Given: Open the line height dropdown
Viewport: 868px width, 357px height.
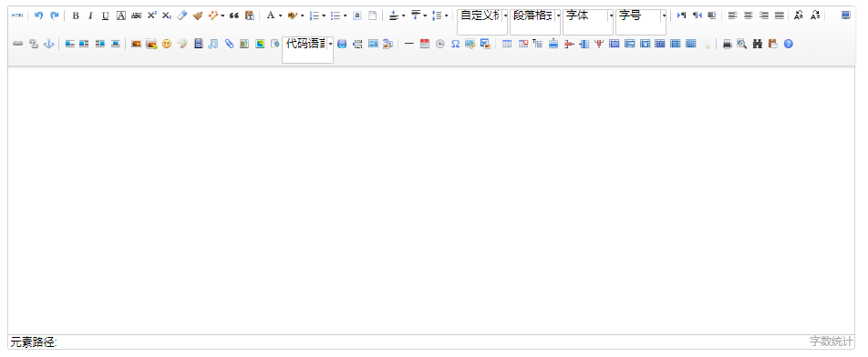Looking at the screenshot, I should coord(446,15).
